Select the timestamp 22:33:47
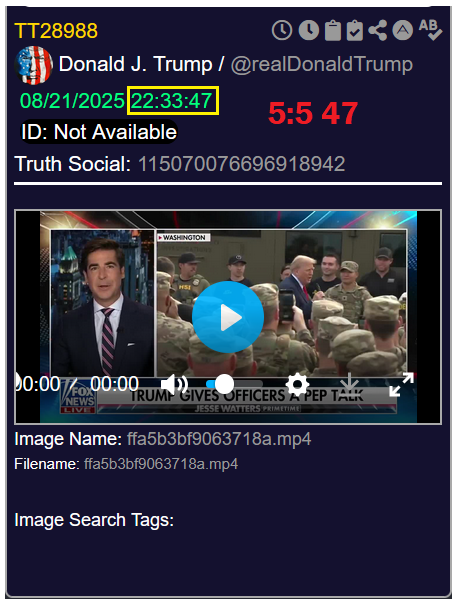 (172, 101)
